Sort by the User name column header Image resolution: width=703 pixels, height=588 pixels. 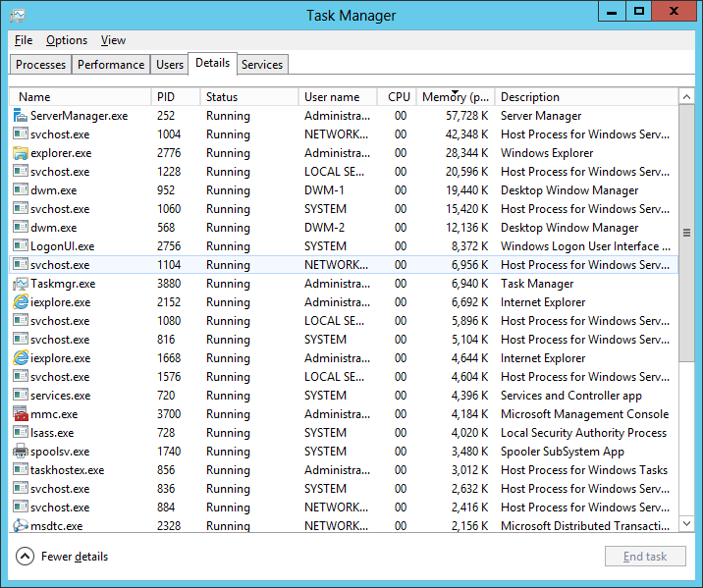coord(338,97)
